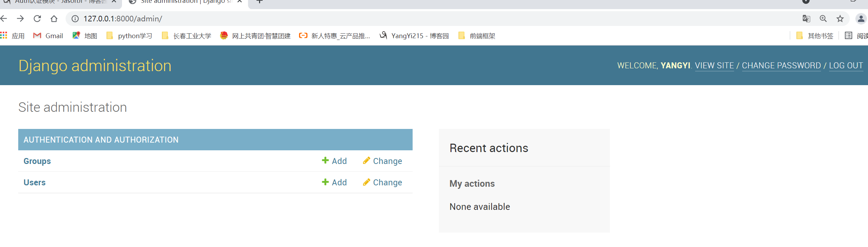868x247 pixels.
Task: Open the zoom magnifier icon in address bar
Action: [823, 19]
